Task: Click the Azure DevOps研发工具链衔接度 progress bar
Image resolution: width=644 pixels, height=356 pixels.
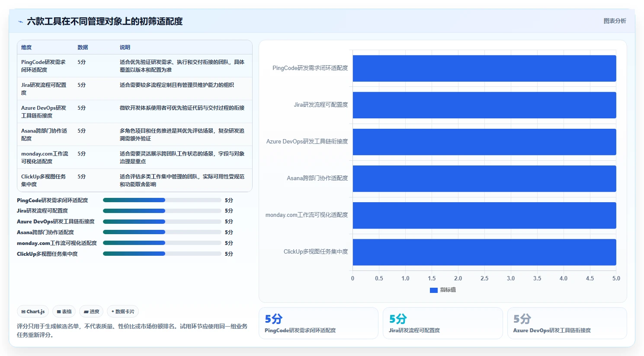Action: (162, 222)
